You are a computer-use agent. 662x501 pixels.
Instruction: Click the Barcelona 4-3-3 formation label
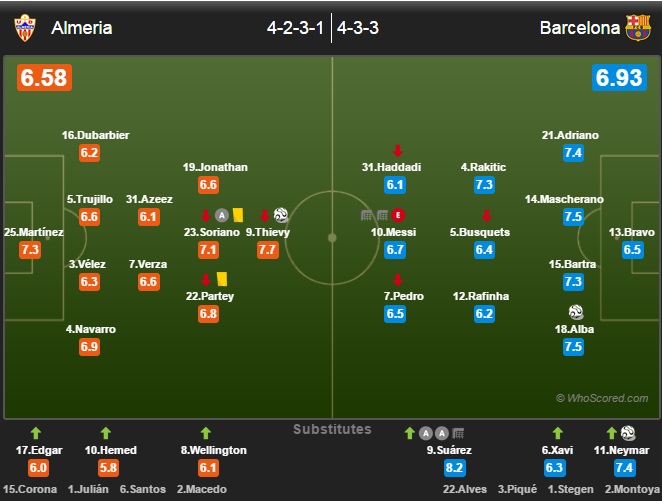[x=358, y=28]
